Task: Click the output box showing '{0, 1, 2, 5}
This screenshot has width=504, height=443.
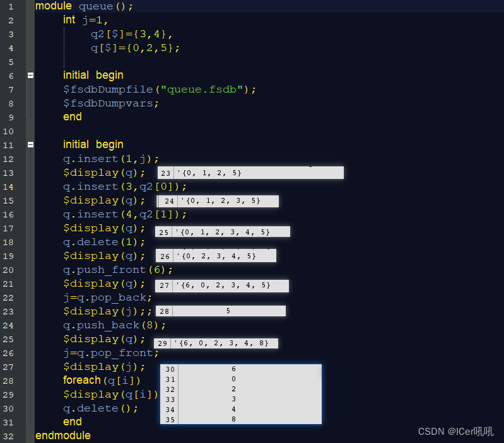Action: 250,173
